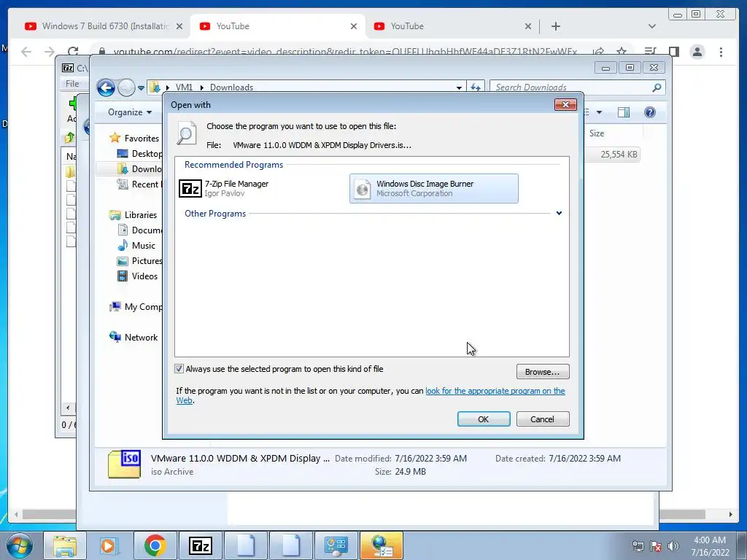The height and width of the screenshot is (560, 747).
Task: Go forward in Explorer window
Action: point(126,87)
